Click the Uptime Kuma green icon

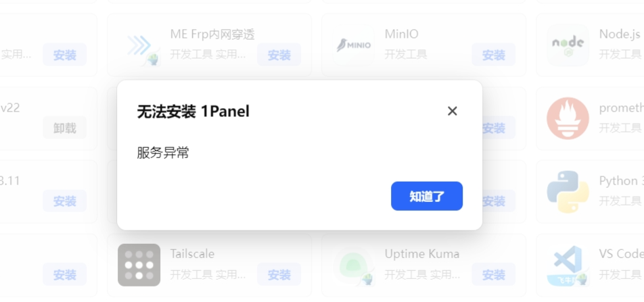pyautogui.click(x=354, y=265)
